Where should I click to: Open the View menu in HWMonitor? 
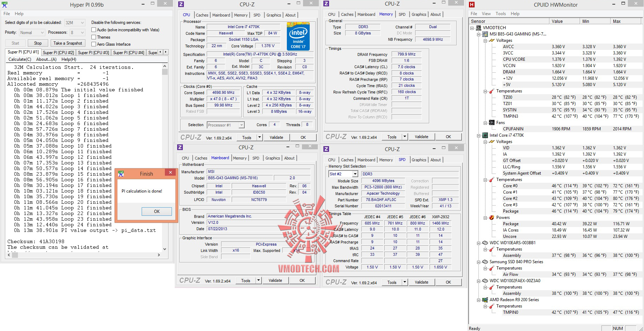pyautogui.click(x=486, y=14)
